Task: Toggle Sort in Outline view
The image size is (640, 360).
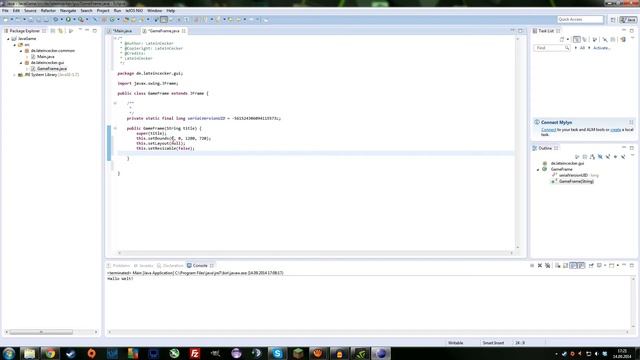Action: (x=592, y=157)
